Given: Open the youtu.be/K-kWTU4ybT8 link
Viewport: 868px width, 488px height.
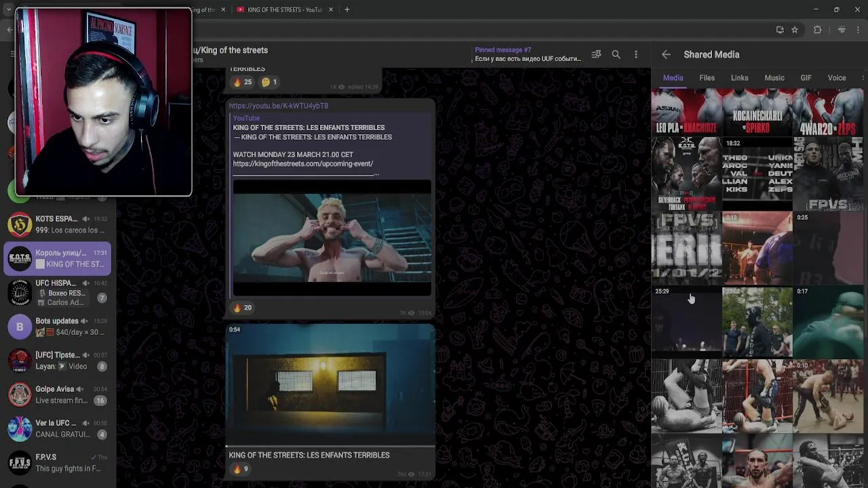Looking at the screenshot, I should (x=279, y=106).
